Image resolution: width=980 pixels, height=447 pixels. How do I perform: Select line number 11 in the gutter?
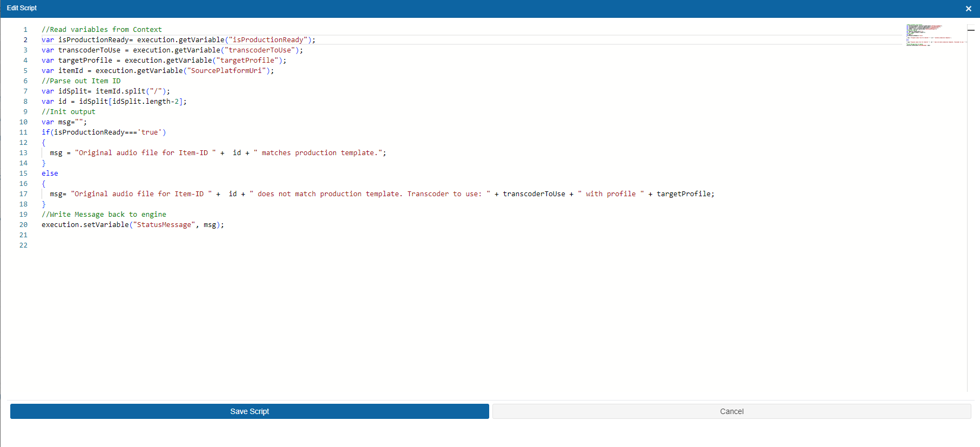(x=23, y=132)
